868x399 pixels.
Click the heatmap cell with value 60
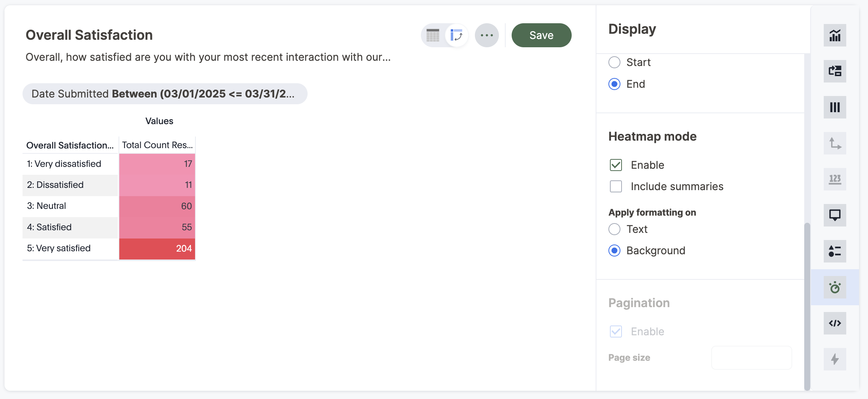coord(157,206)
